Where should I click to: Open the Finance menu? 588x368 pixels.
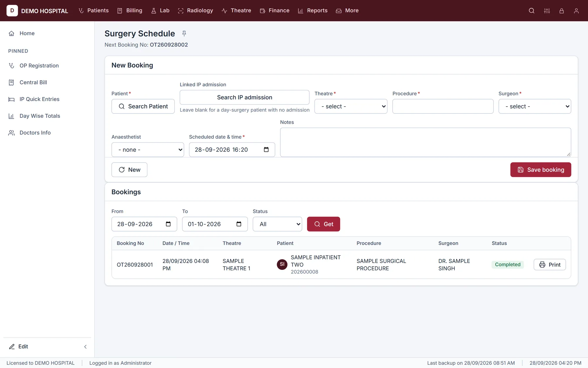tap(274, 10)
